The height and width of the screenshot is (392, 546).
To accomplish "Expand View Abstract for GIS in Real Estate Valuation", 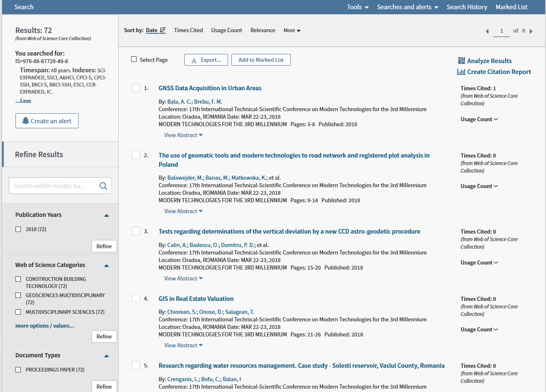I will (183, 346).
